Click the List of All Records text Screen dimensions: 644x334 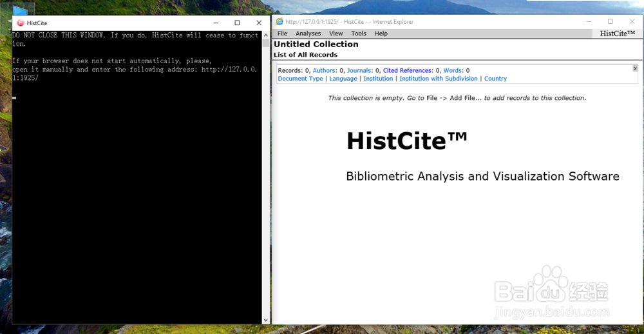[x=305, y=55]
